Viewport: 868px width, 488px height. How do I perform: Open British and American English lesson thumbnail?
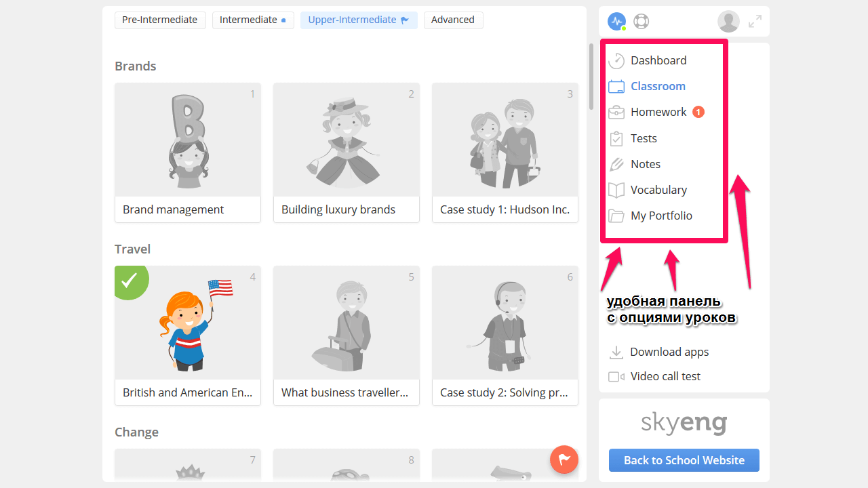(188, 323)
